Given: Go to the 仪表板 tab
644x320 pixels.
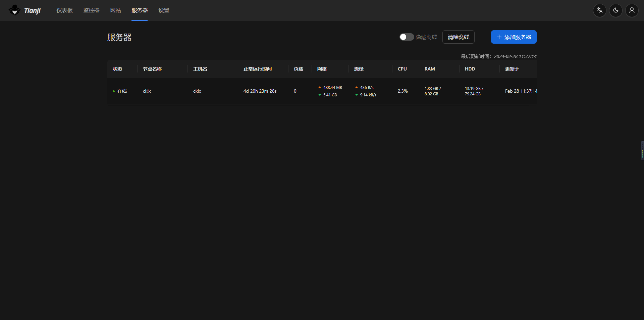Looking at the screenshot, I should pyautogui.click(x=64, y=10).
